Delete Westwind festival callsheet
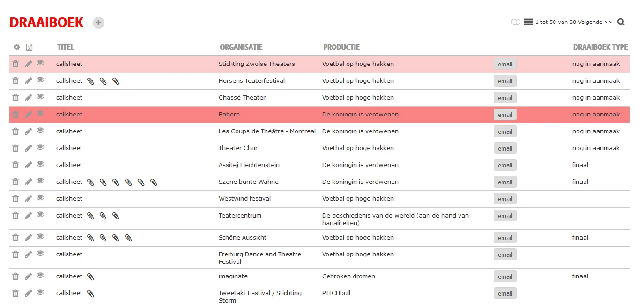 pos(15,199)
